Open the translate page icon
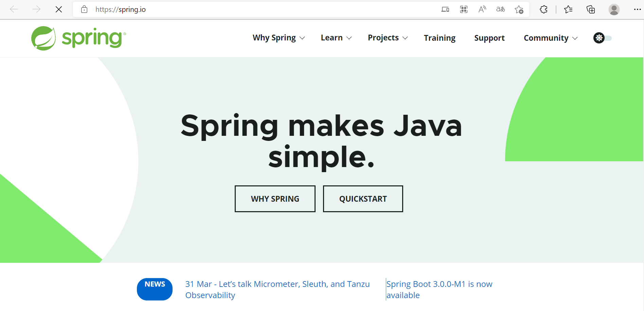Image resolution: width=644 pixels, height=311 pixels. [x=500, y=9]
